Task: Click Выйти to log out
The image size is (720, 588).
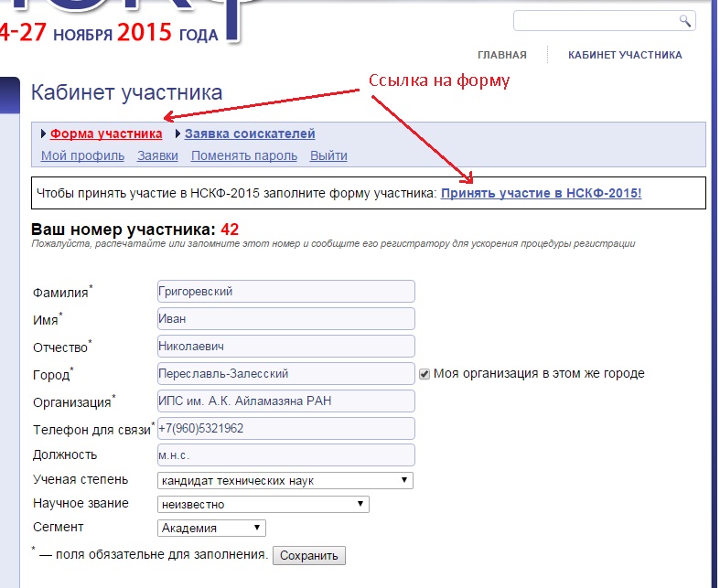Action: click(x=328, y=155)
